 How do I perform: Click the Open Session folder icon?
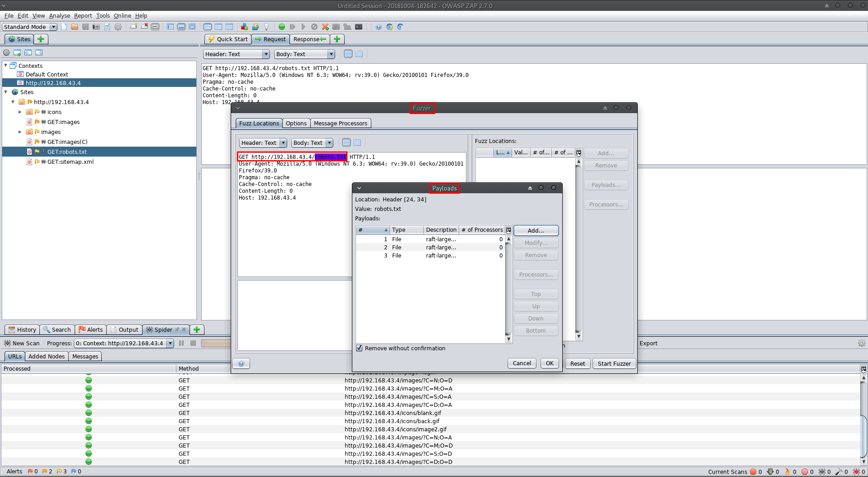point(75,27)
